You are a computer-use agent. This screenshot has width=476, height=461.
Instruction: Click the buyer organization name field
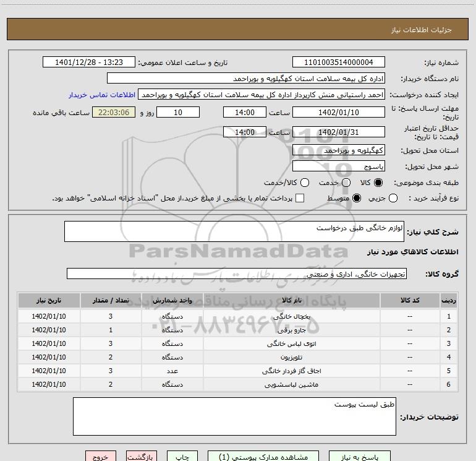coord(246,79)
